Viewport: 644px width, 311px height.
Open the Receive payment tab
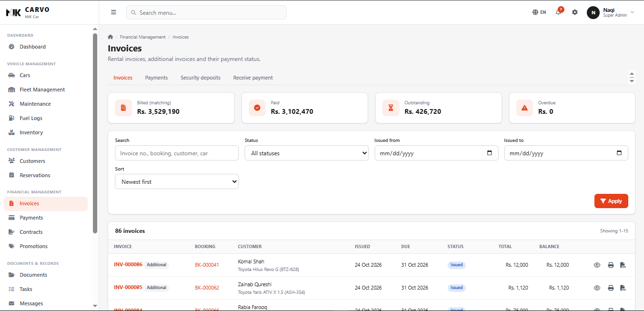click(253, 78)
